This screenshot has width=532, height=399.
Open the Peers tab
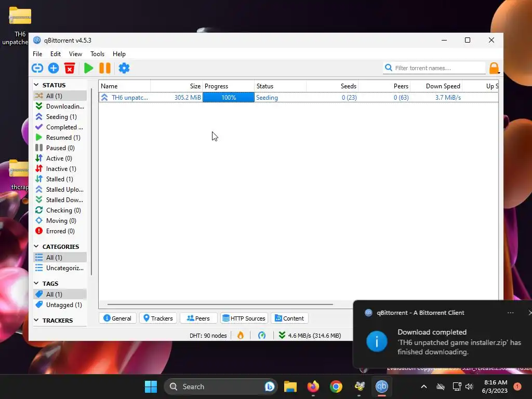[198, 318]
